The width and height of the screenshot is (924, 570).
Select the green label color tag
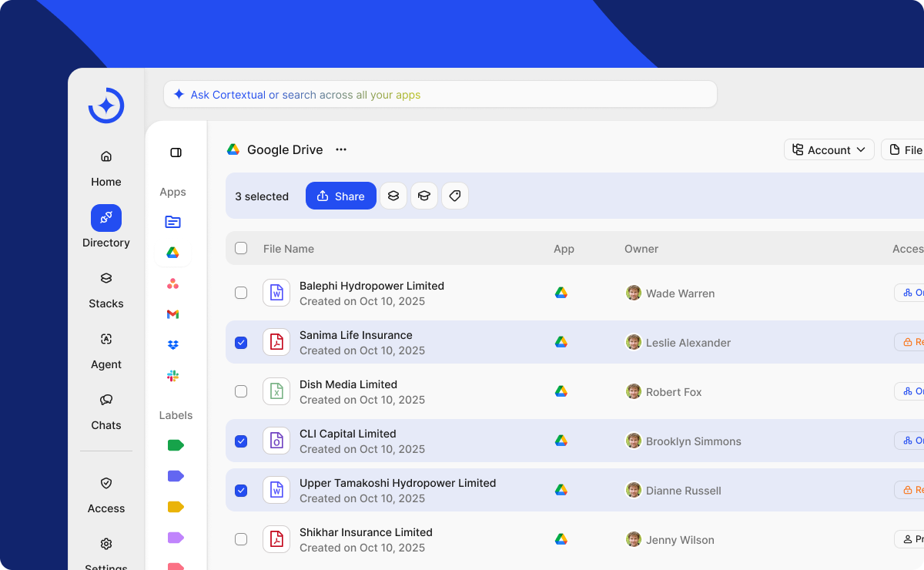pyautogui.click(x=176, y=445)
